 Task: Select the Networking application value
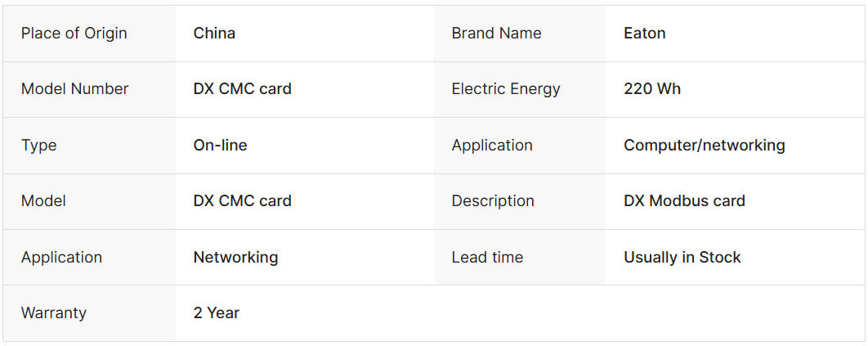(x=235, y=258)
